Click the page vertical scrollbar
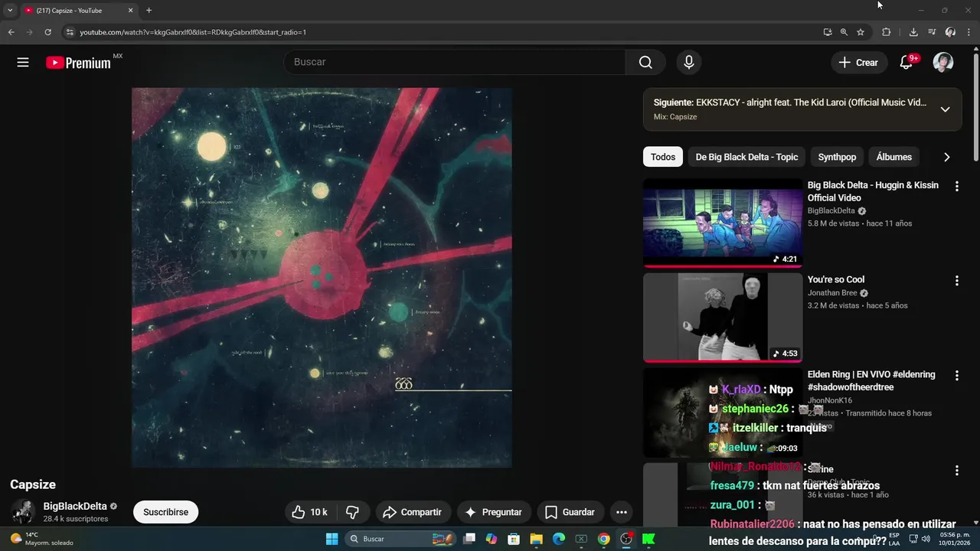This screenshot has width=980, height=551. coord(975,107)
